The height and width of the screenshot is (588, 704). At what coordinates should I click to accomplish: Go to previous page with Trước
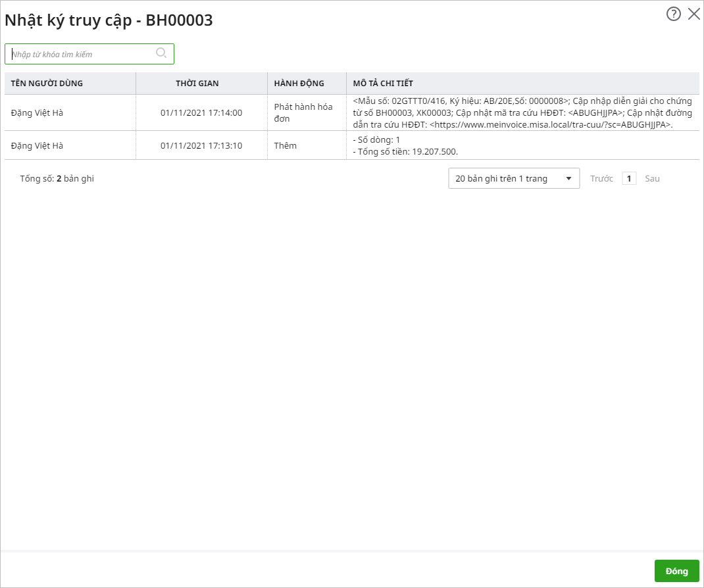(x=601, y=178)
